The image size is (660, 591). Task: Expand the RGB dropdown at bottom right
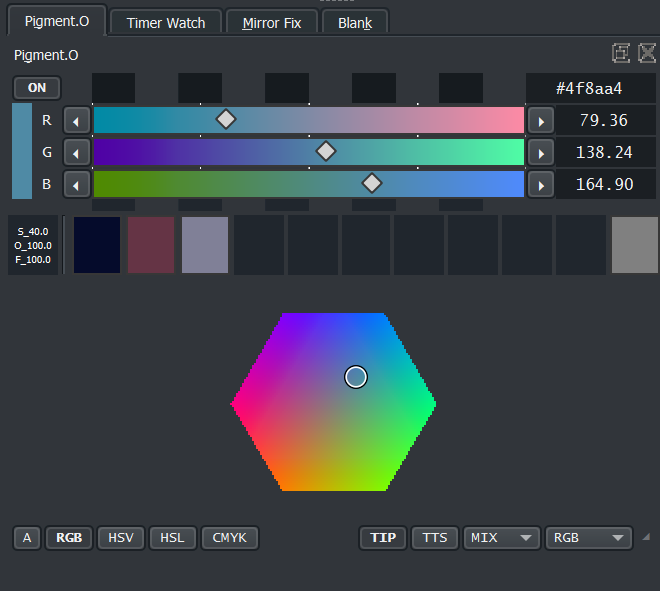click(588, 538)
